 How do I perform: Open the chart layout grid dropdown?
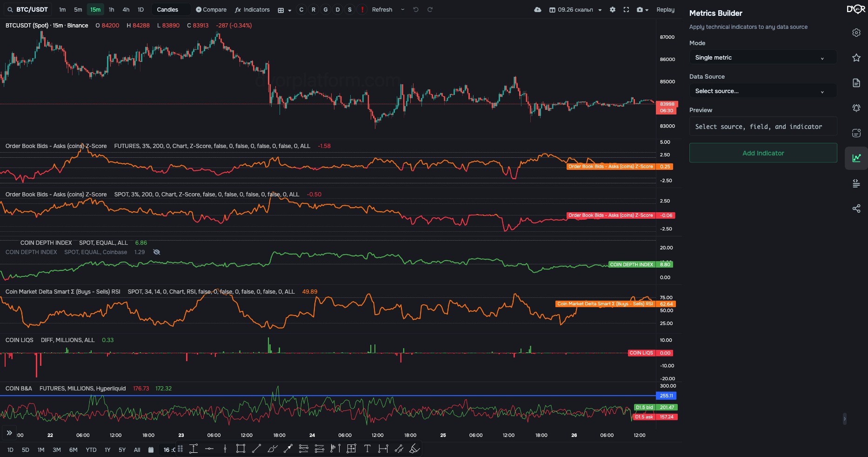coord(284,10)
